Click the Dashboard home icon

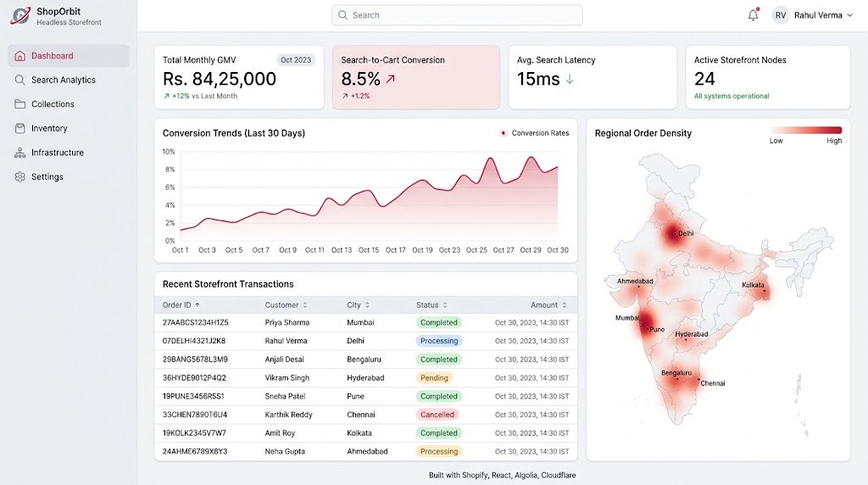pyautogui.click(x=20, y=55)
